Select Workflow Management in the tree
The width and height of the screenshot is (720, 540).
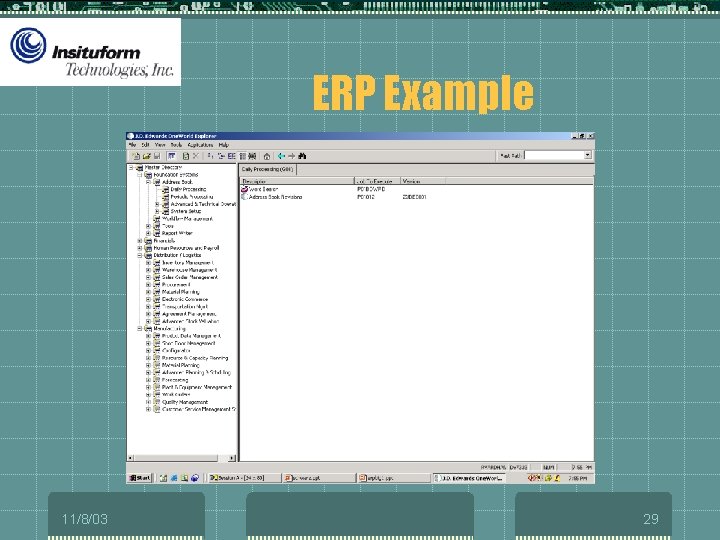187,219
